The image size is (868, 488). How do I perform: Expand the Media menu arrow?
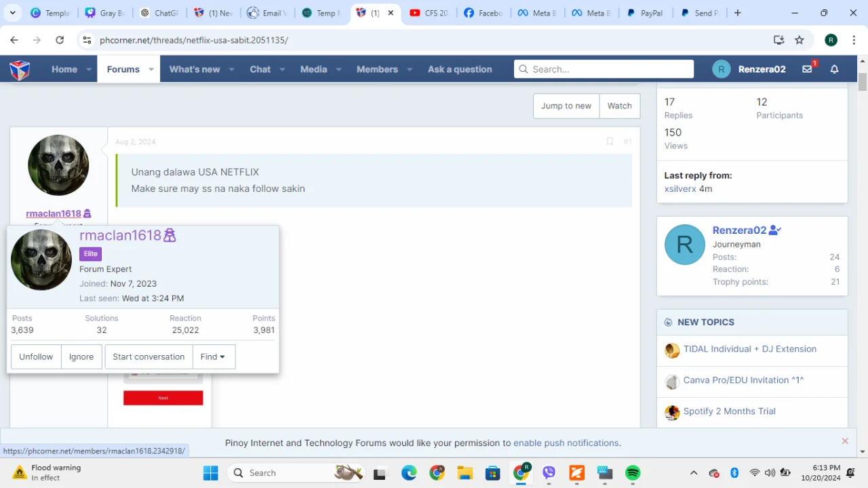click(x=338, y=69)
